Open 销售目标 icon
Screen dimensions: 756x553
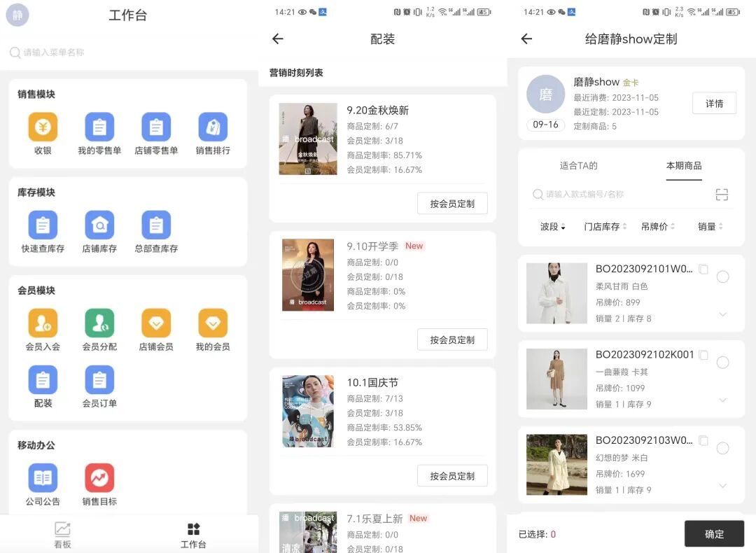point(99,478)
